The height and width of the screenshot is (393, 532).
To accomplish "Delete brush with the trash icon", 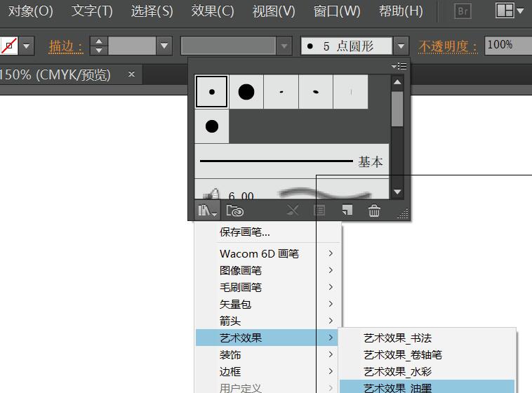I will pyautogui.click(x=375, y=211).
